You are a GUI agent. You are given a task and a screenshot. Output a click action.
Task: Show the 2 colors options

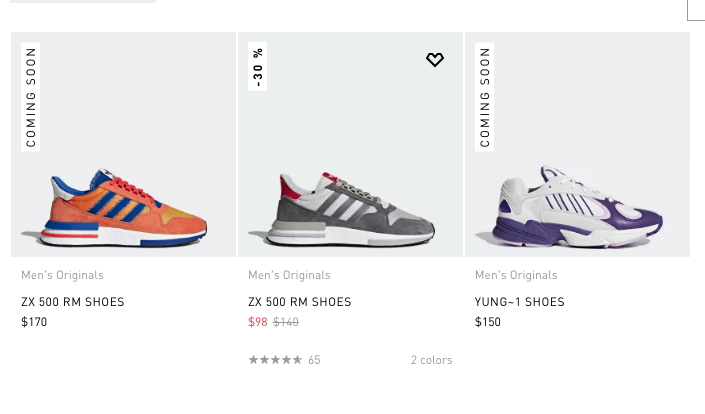[x=431, y=360]
